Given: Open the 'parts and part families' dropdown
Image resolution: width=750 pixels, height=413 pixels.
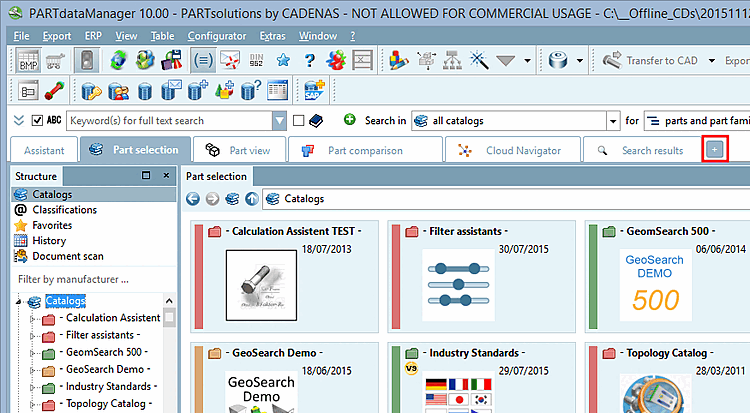Looking at the screenshot, I should 697,121.
